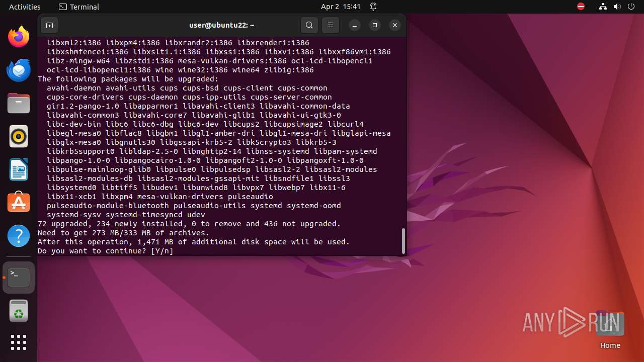Open the network status indicator

603,7
